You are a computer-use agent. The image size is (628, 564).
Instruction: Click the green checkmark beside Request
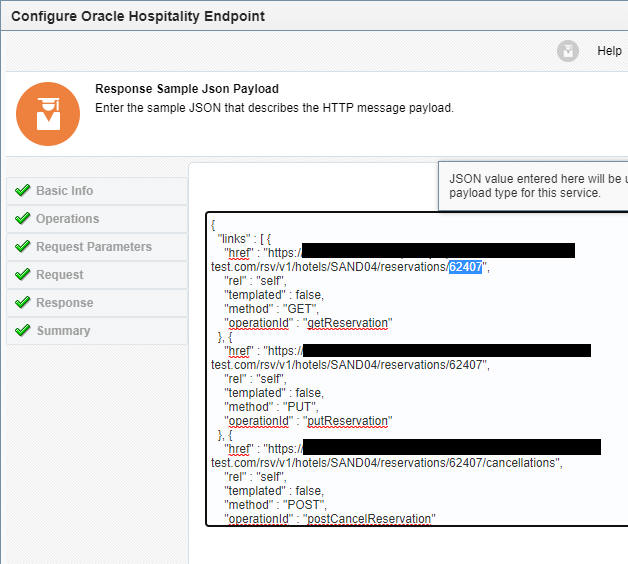(22, 274)
